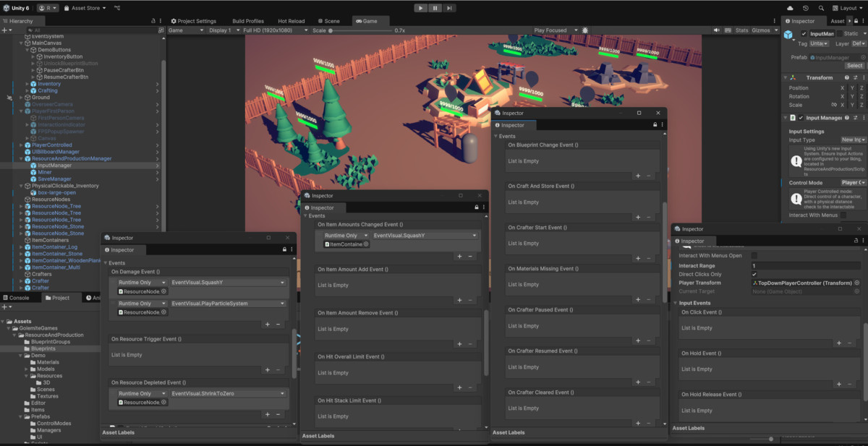868x446 pixels.
Task: Click the Pause button
Action: tap(434, 8)
